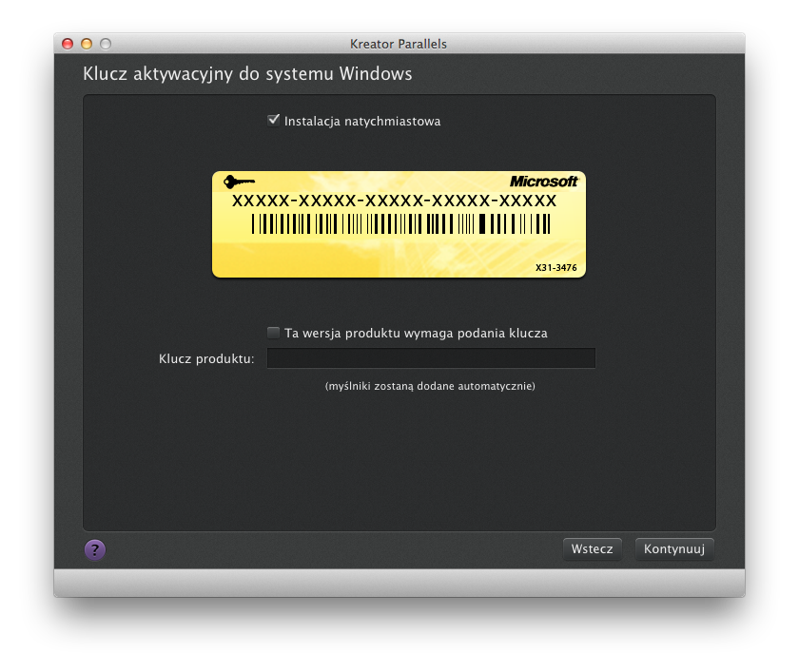The height and width of the screenshot is (672, 799).
Task: Focus the Klucz produktu text field
Action: click(431, 358)
